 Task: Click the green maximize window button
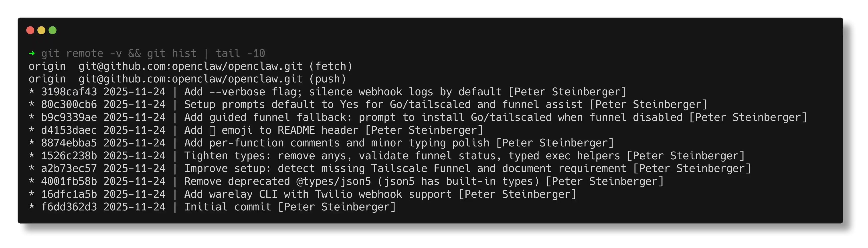(x=53, y=30)
